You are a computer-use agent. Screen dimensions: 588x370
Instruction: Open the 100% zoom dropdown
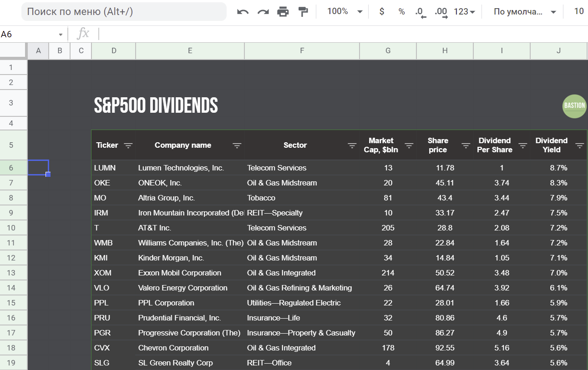[345, 12]
